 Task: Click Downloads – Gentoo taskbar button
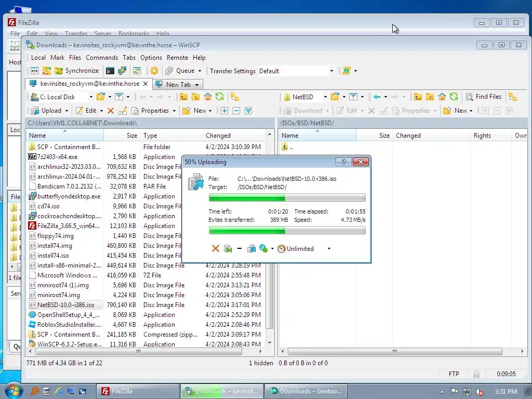click(x=305, y=391)
